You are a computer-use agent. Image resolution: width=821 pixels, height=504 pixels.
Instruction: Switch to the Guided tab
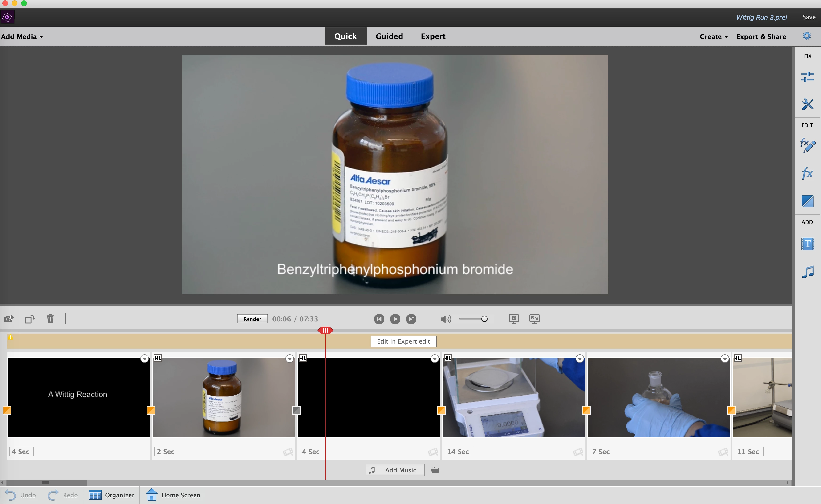point(389,36)
